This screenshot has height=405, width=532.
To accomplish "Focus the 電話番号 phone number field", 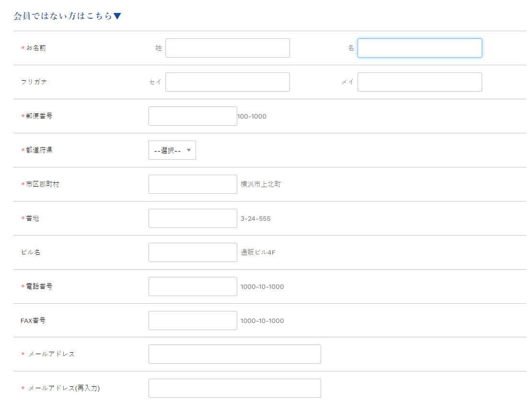I will click(193, 286).
